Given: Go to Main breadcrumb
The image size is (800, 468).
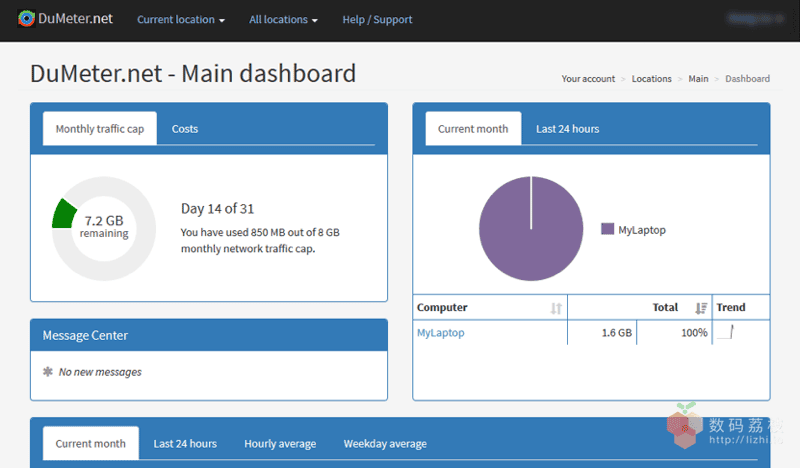Looking at the screenshot, I should [x=698, y=79].
